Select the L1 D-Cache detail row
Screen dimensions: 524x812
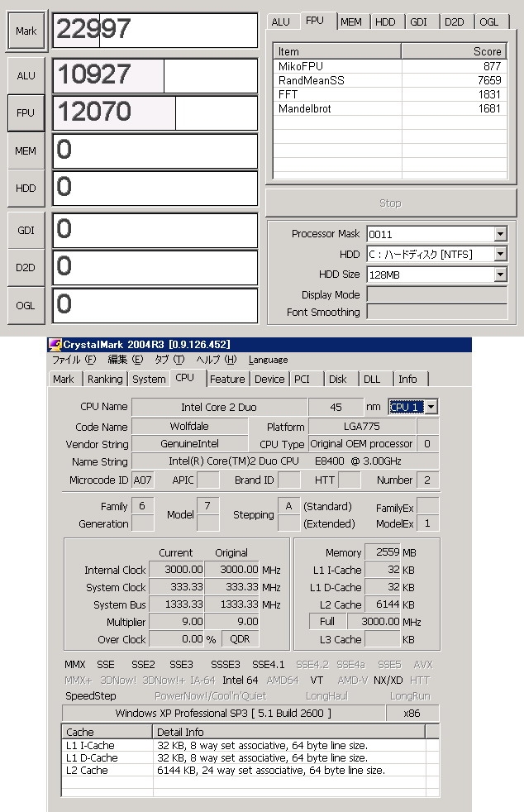tap(250, 757)
